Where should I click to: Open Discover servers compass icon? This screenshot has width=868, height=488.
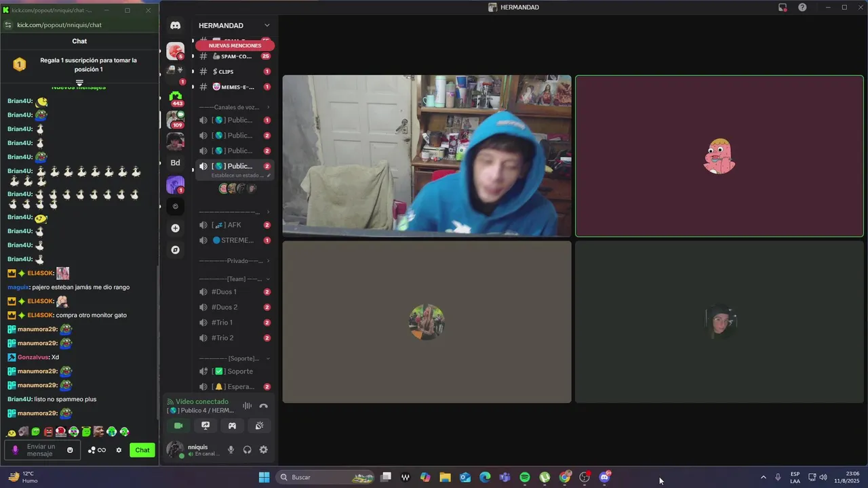pyautogui.click(x=175, y=250)
